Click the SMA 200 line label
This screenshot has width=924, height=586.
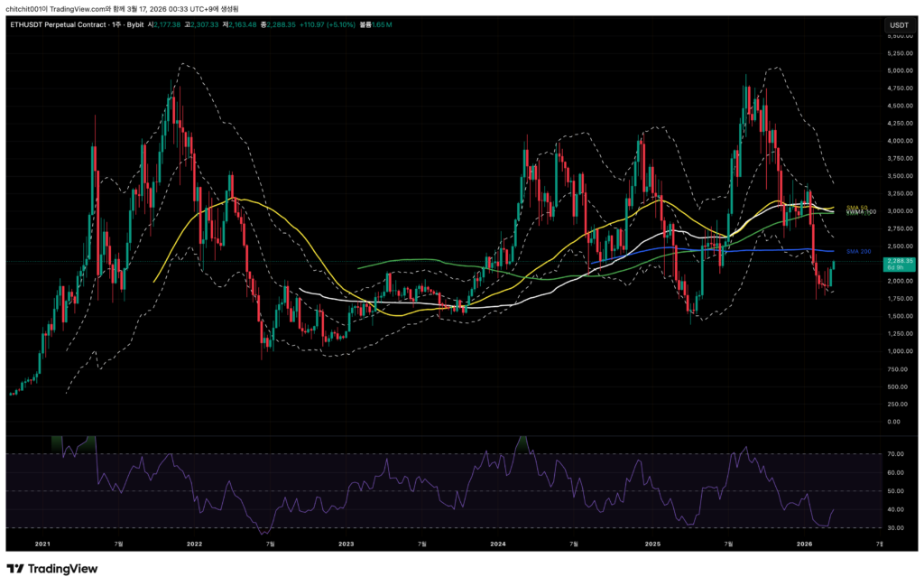click(856, 251)
